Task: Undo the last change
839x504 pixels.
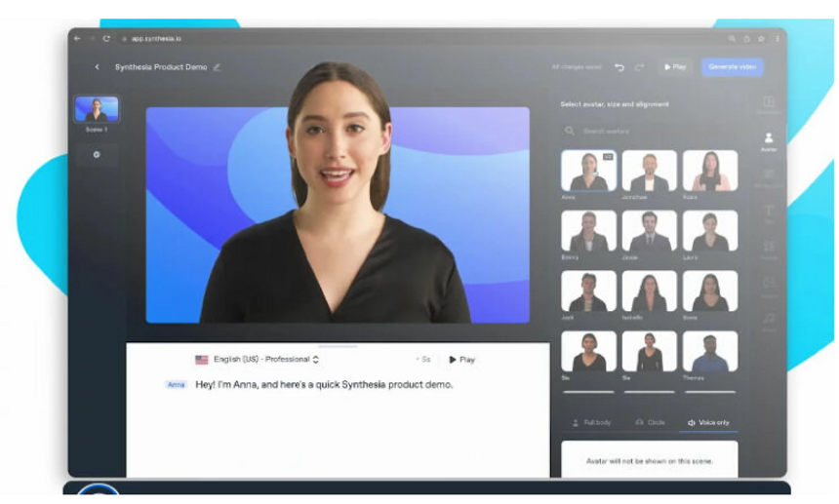Action: [x=619, y=67]
